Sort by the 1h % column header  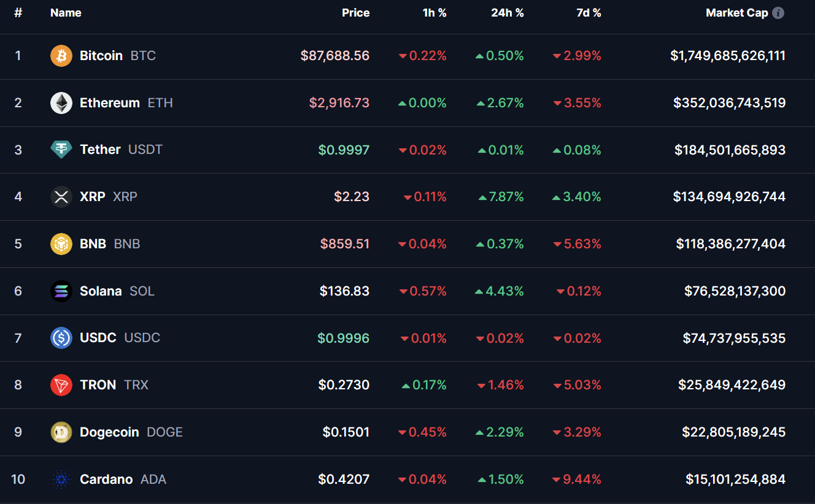pyautogui.click(x=434, y=13)
